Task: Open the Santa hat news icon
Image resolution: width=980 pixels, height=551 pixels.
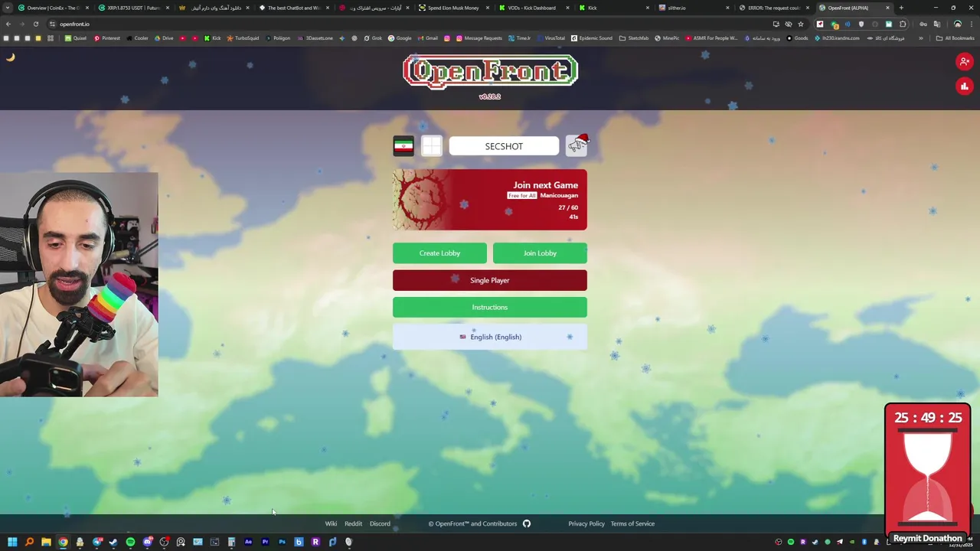Action: [x=577, y=145]
